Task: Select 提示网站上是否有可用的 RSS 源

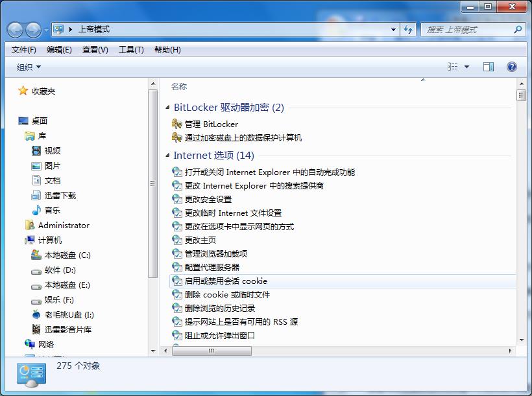Action: [x=241, y=321]
